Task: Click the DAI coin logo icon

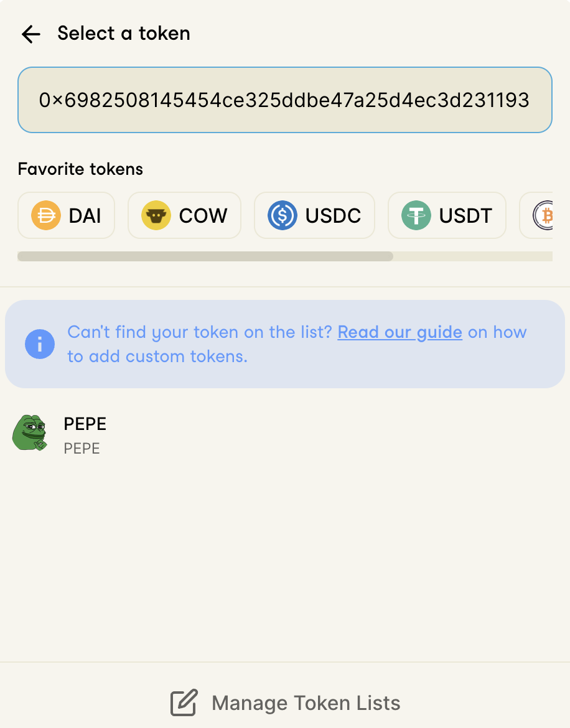Action: 46,216
